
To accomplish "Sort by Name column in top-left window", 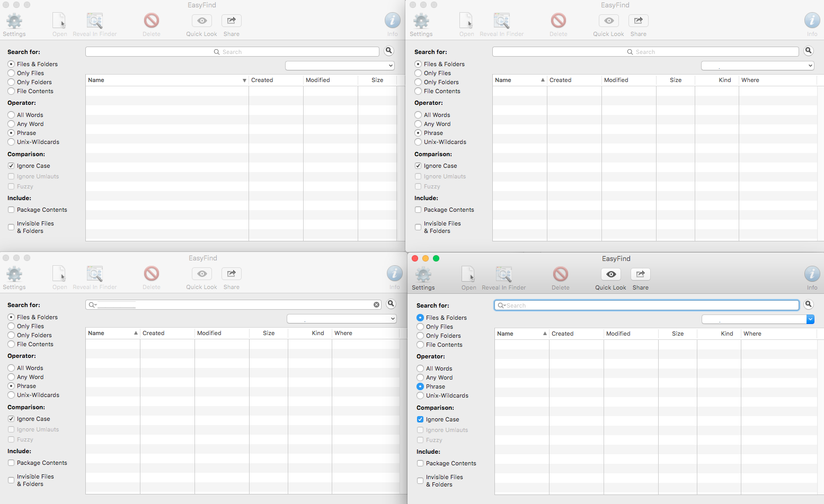I will [x=167, y=80].
